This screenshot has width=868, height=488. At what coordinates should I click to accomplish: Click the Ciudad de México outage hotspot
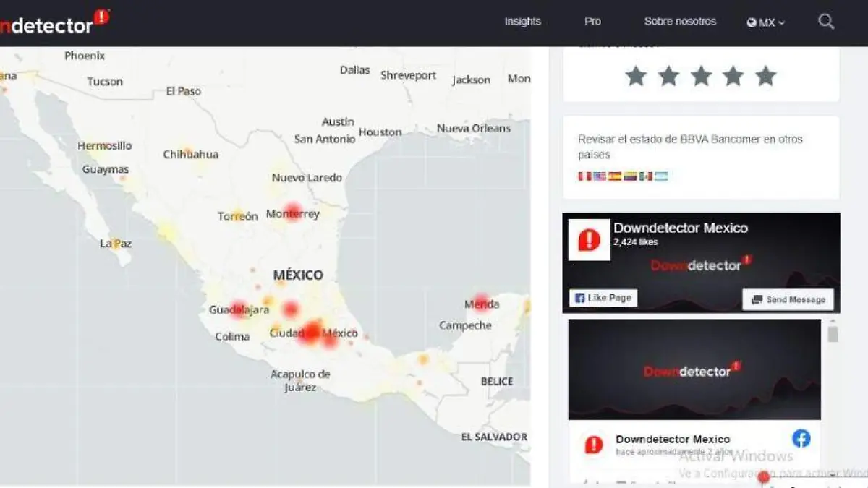(x=312, y=332)
